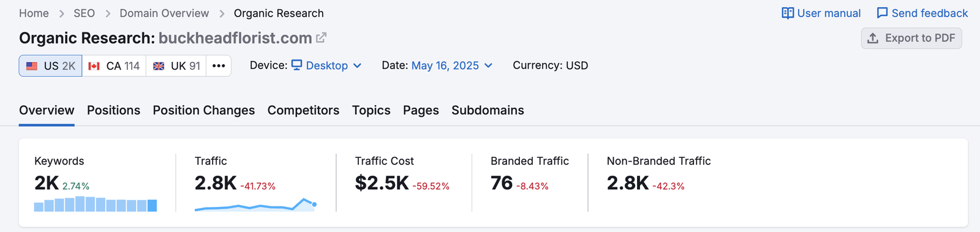The image size is (980, 232).
Task: Click the User manual book icon
Action: point(788,13)
